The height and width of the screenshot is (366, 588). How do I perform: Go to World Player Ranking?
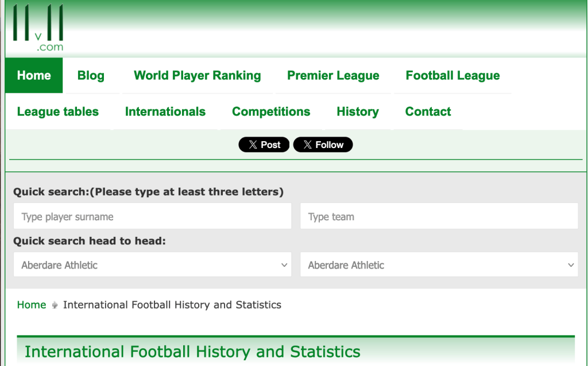pyautogui.click(x=197, y=75)
